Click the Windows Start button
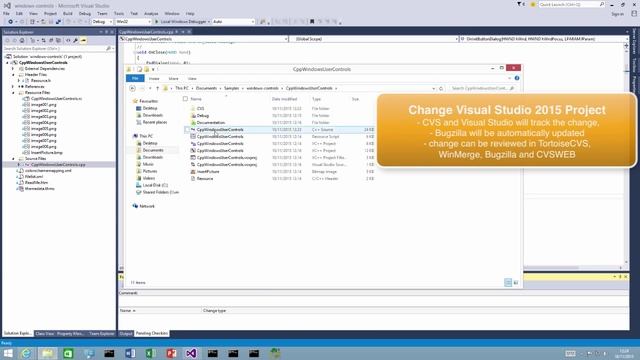 (8, 353)
